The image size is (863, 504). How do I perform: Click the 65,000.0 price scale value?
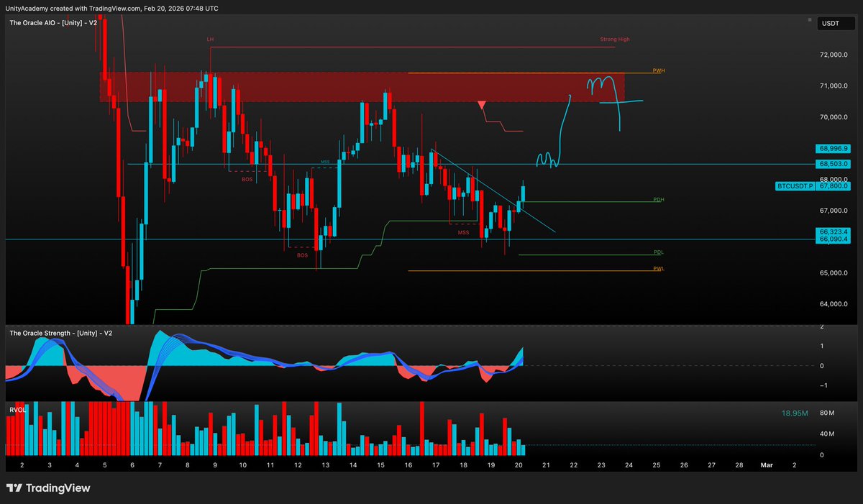834,273
